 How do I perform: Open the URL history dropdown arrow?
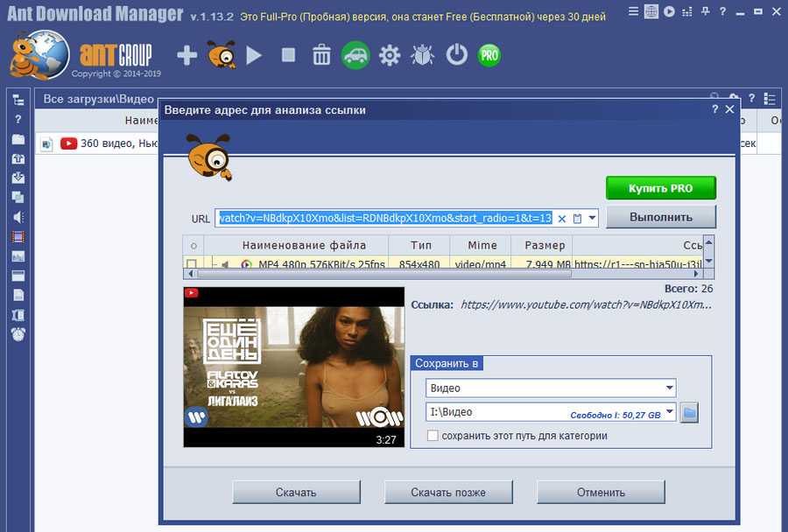click(592, 218)
